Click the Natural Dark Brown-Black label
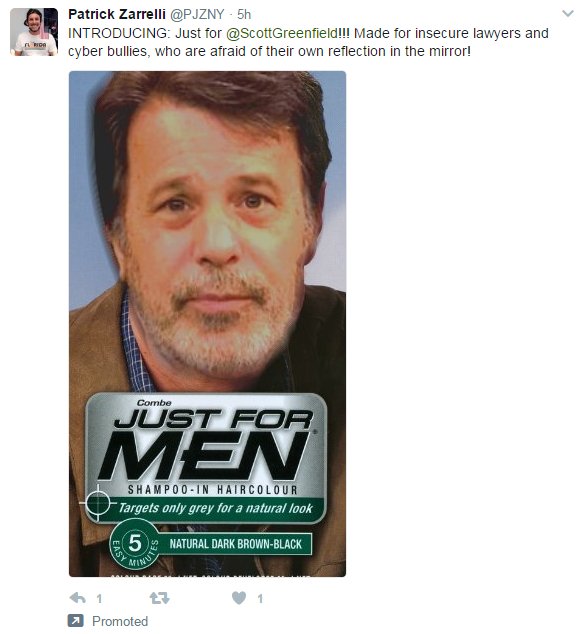582x634 pixels. point(235,544)
